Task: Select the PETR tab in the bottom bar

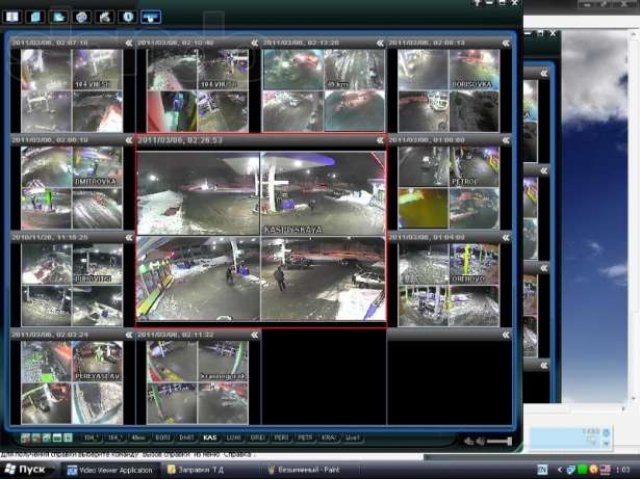Action: pyautogui.click(x=304, y=439)
